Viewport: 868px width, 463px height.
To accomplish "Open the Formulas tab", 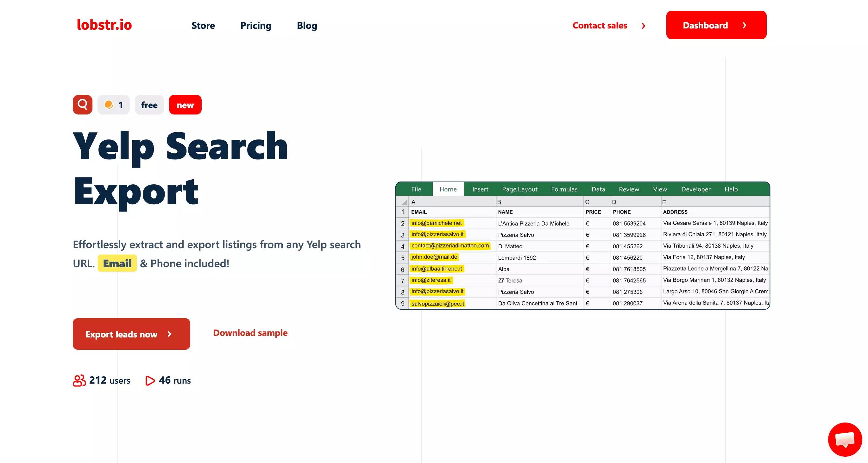I will [x=564, y=189].
